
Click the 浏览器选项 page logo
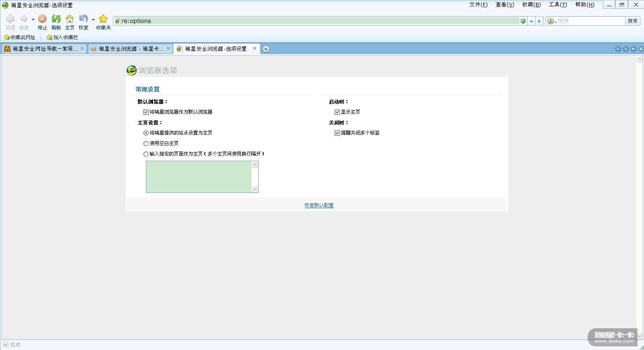[x=131, y=70]
